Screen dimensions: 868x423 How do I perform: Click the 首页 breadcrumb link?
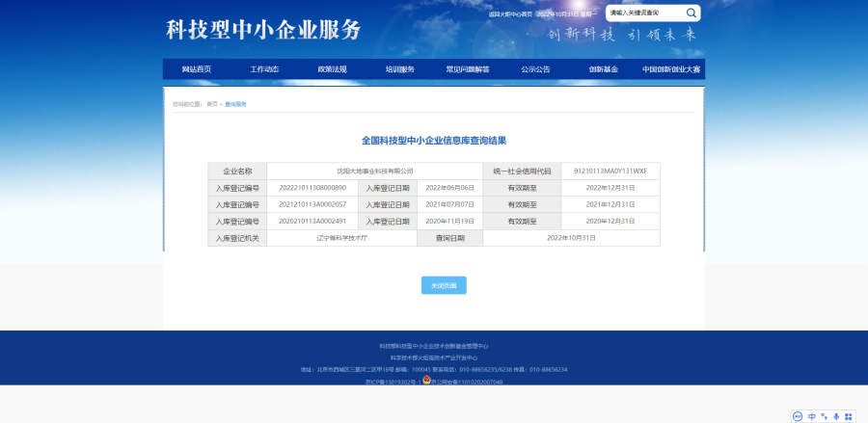pyautogui.click(x=212, y=103)
